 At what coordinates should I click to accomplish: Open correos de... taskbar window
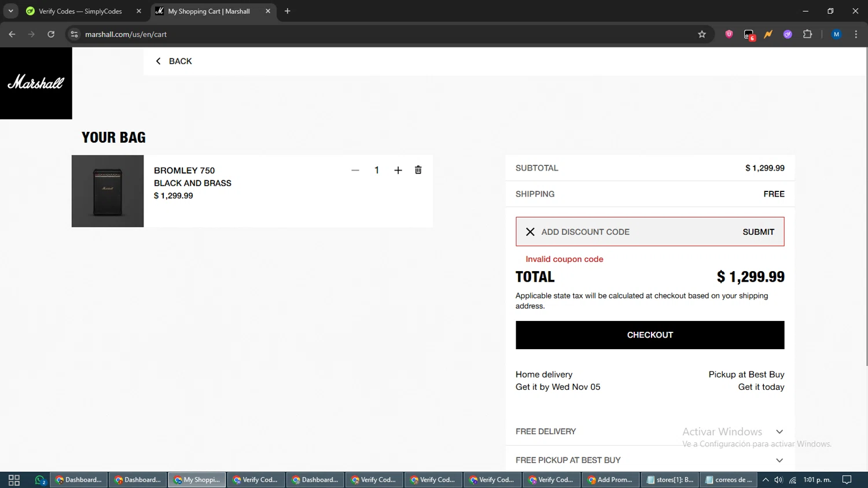click(x=729, y=480)
